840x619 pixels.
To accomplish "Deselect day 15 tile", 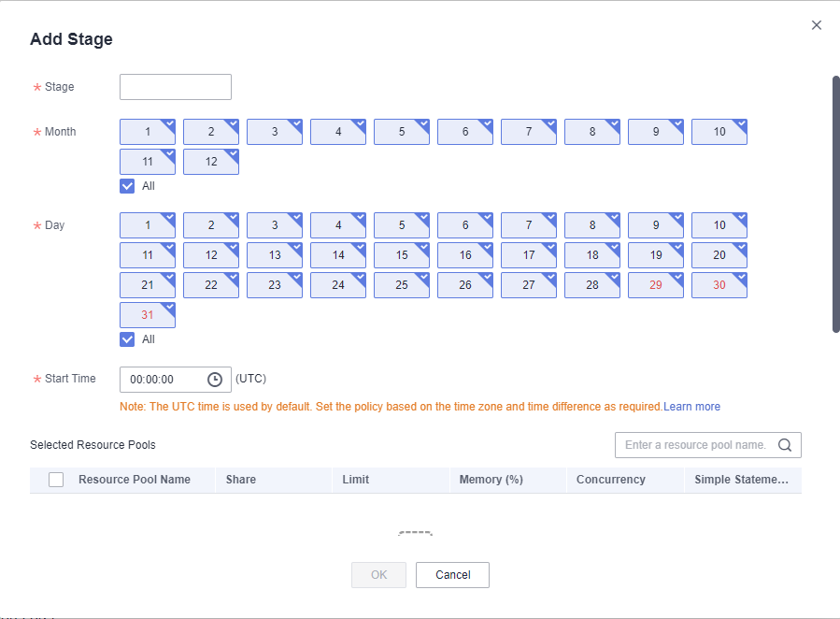I will tap(401, 255).
